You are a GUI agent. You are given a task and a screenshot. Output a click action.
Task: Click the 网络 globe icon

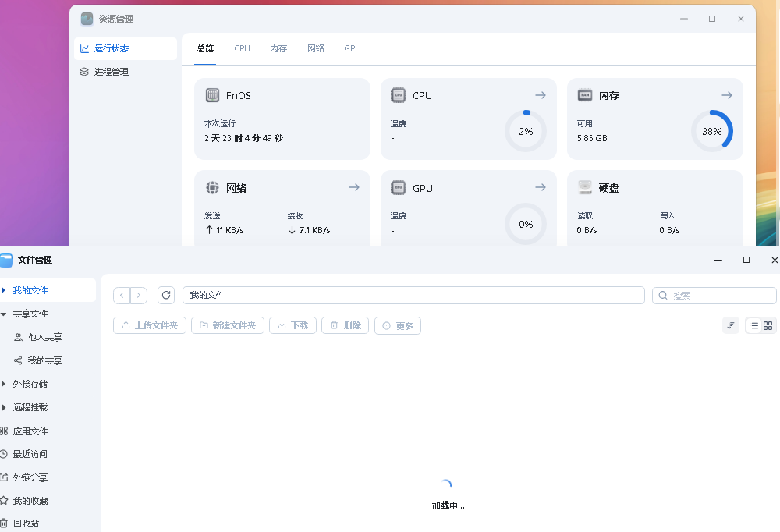(x=212, y=188)
